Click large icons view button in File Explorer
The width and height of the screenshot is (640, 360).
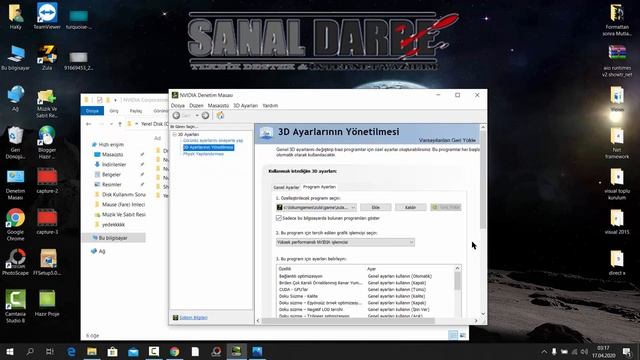[463, 335]
